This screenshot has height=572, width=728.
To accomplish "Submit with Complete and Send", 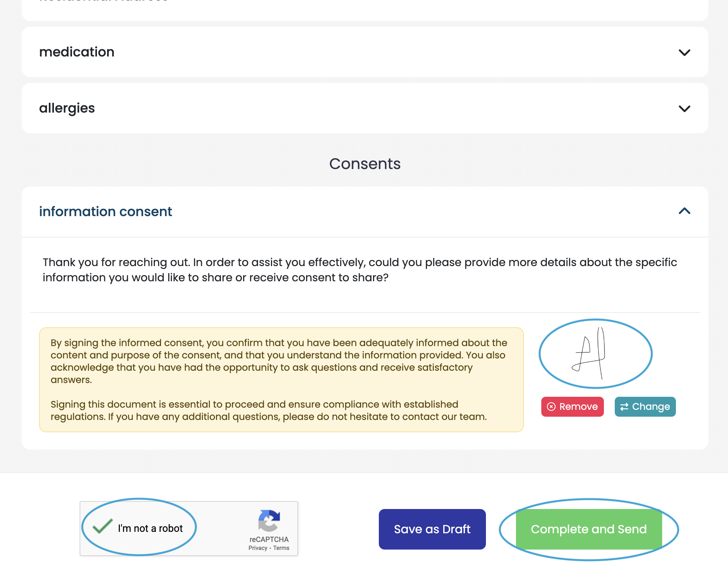I will [x=588, y=529].
